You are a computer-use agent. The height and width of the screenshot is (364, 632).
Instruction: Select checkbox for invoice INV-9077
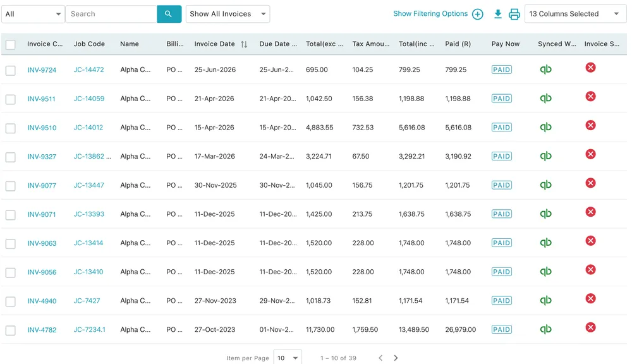point(11,186)
